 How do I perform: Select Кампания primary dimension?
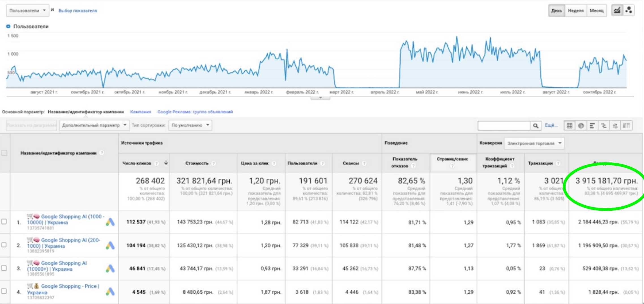pyautogui.click(x=140, y=112)
